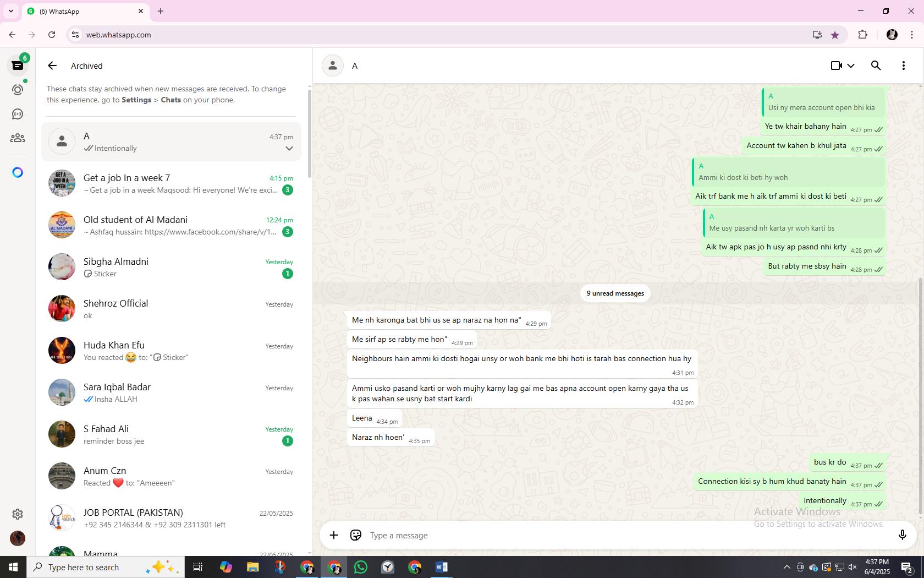The height and width of the screenshot is (578, 924).
Task: Search within the chat with A
Action: click(x=876, y=66)
